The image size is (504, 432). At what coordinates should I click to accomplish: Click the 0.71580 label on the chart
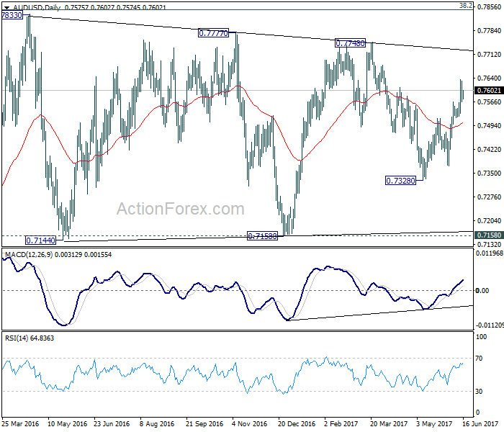point(262,236)
